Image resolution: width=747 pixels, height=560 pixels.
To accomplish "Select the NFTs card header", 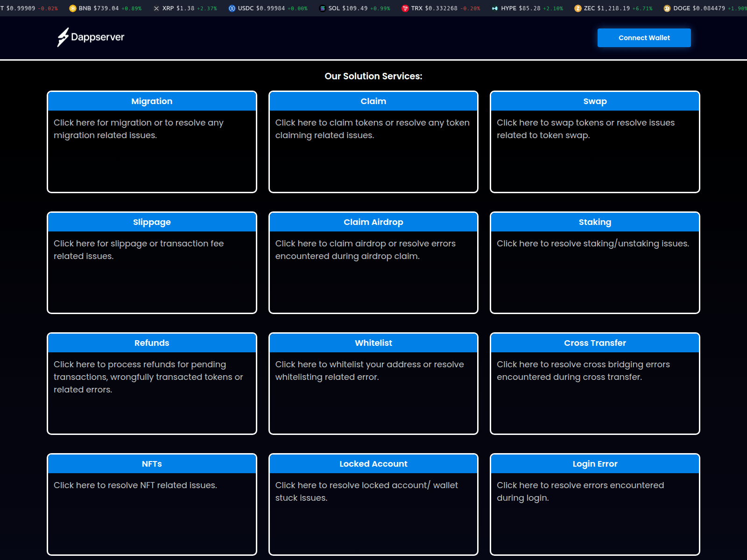I will pos(152,464).
